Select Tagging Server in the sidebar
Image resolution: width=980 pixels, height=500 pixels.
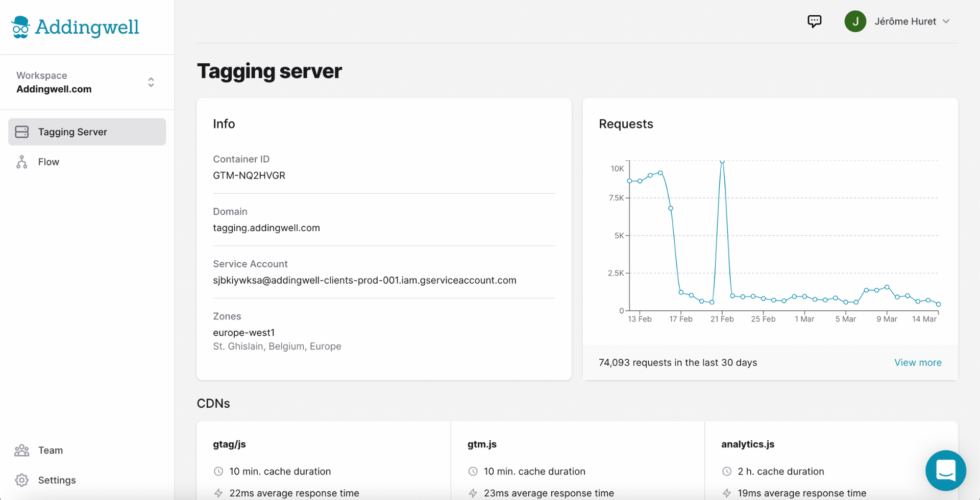[x=87, y=132]
